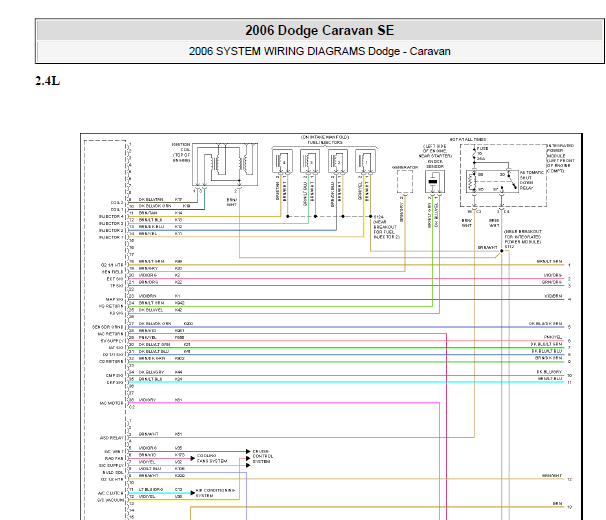
Task: Click the "COOLING FANS SYSTEM" reference
Action: (x=212, y=459)
